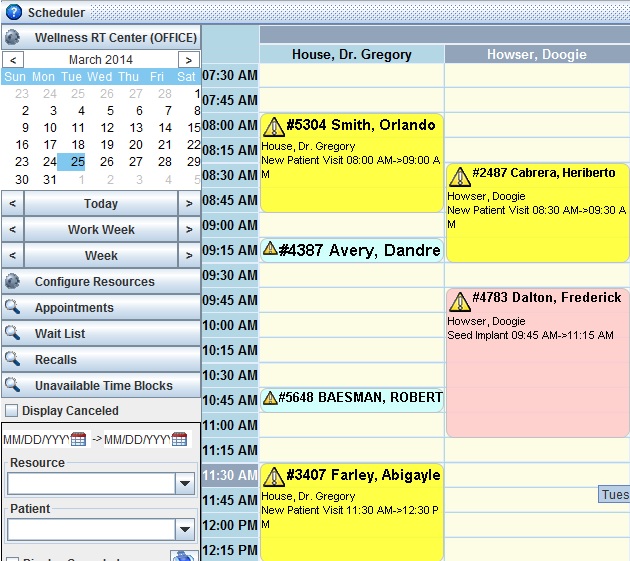Click '#4783 Dalton, Frederick' appointment title
This screenshot has width=630, height=561.
546,297
